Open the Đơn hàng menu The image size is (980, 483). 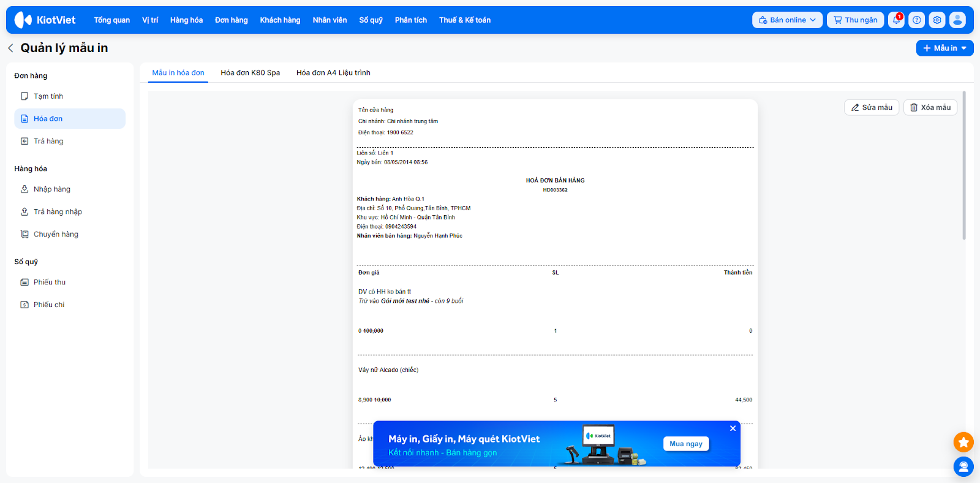232,20
